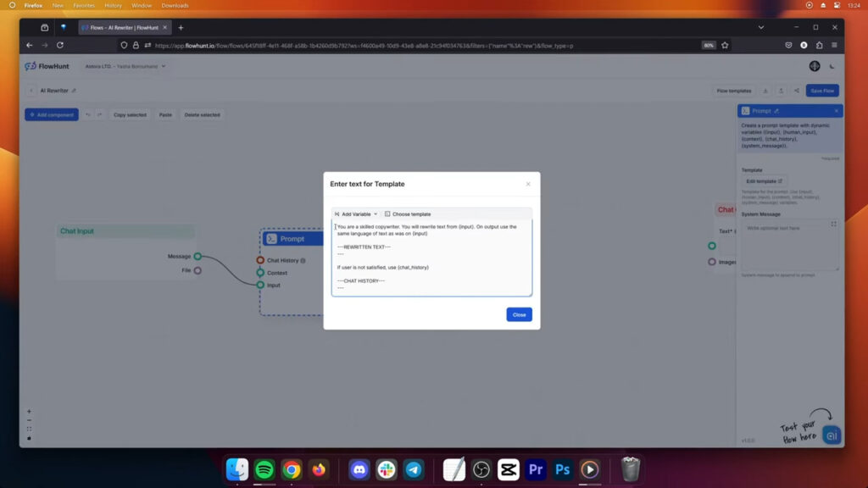Viewport: 868px width, 488px height.
Task: Click the canvas zoom in plus icon
Action: 29,412
